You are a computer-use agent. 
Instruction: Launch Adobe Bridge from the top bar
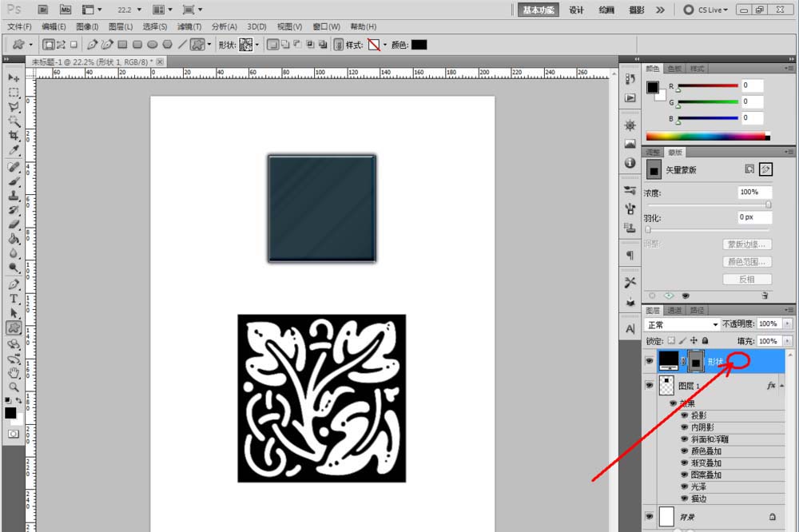click(x=43, y=10)
